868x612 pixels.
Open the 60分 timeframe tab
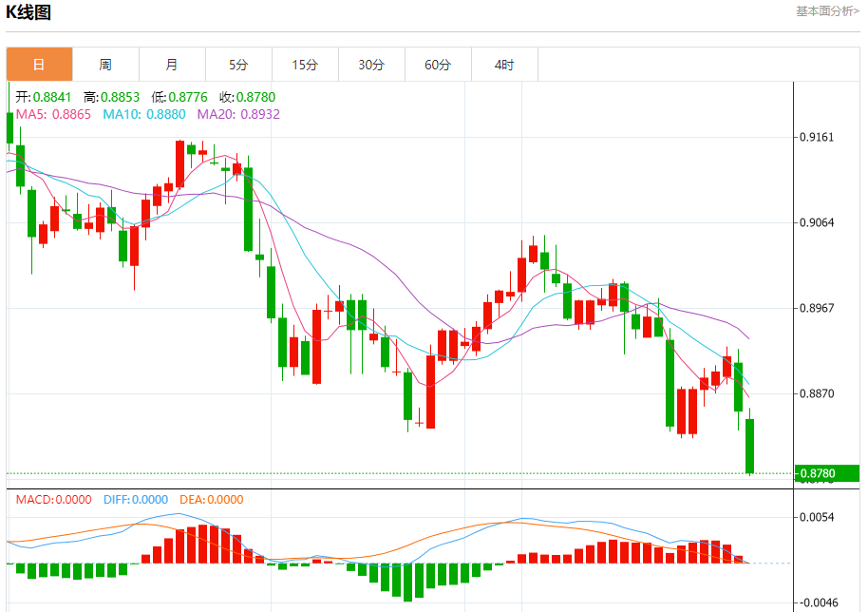coord(438,65)
